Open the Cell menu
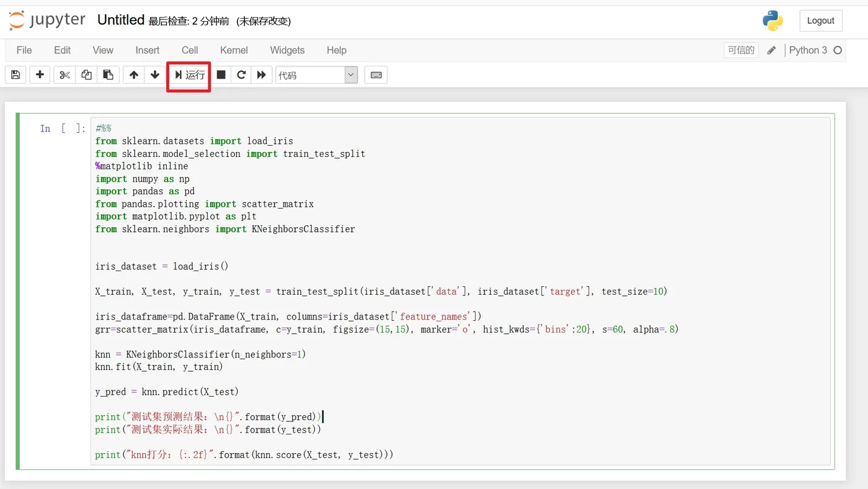The width and height of the screenshot is (868, 489). click(x=190, y=50)
